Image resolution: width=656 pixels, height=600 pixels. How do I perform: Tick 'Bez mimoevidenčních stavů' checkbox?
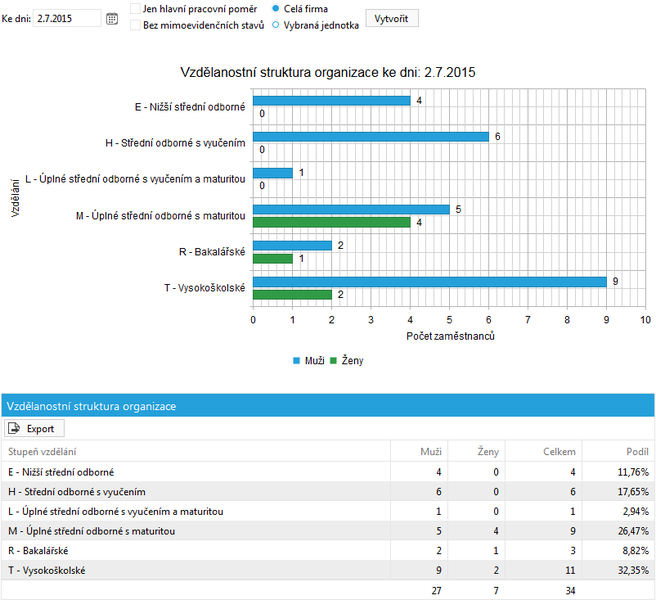[135, 25]
